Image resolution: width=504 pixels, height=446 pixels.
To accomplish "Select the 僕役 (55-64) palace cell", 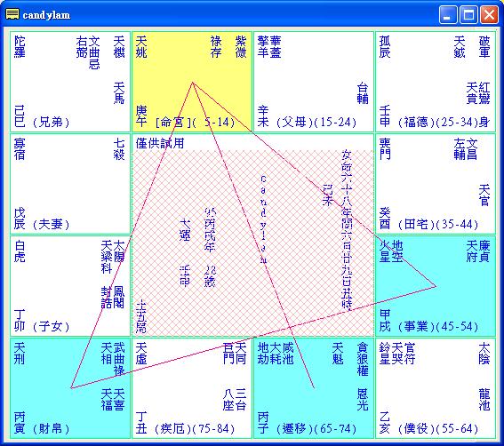I will click(436, 388).
